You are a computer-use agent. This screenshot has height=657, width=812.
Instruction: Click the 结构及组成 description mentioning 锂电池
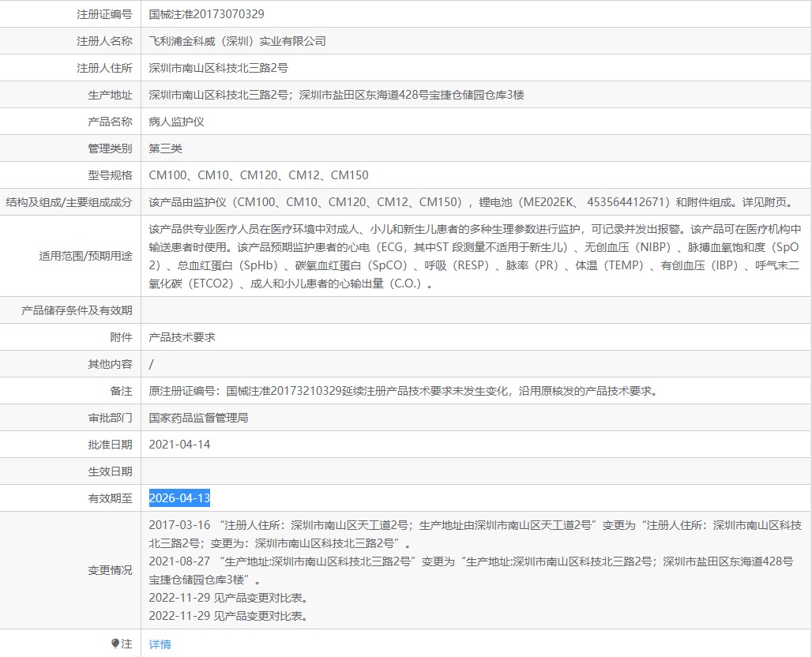tap(471, 202)
